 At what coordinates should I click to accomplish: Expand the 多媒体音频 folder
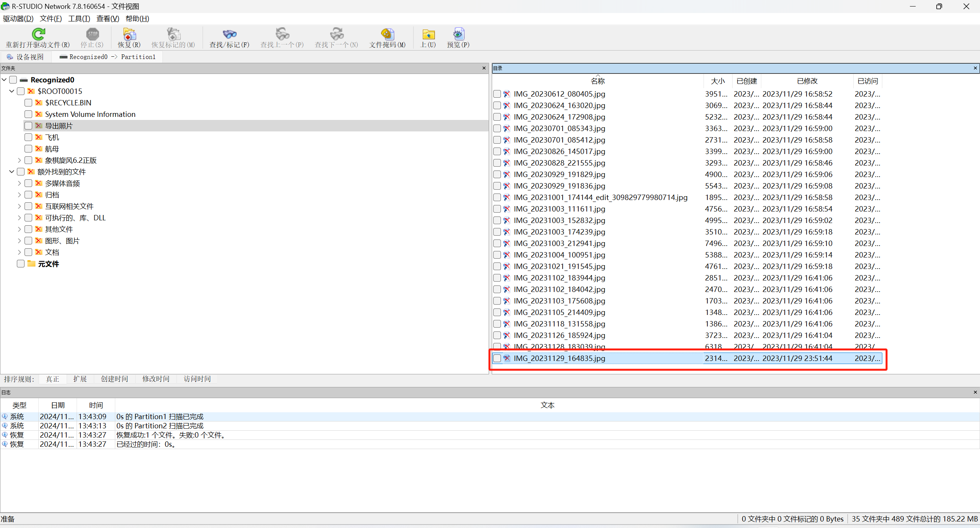(x=20, y=183)
